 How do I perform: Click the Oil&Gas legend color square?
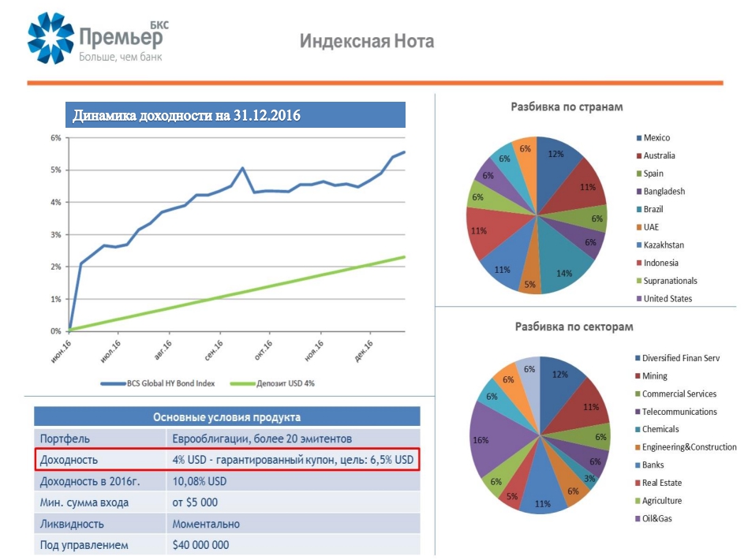[636, 518]
